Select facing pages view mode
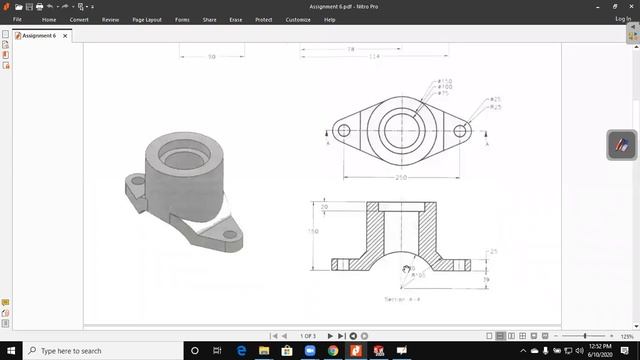This screenshot has width=640, height=360. pyautogui.click(x=511, y=336)
